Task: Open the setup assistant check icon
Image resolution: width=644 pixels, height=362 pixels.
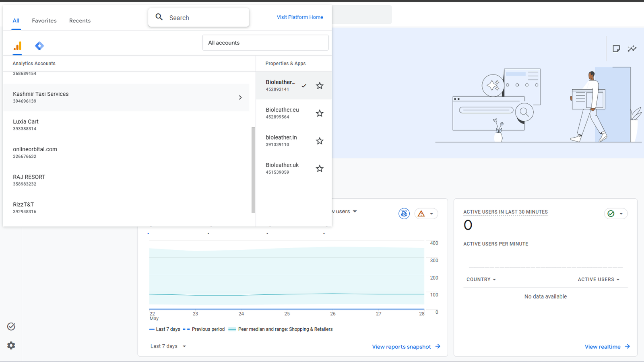Action: point(11,327)
